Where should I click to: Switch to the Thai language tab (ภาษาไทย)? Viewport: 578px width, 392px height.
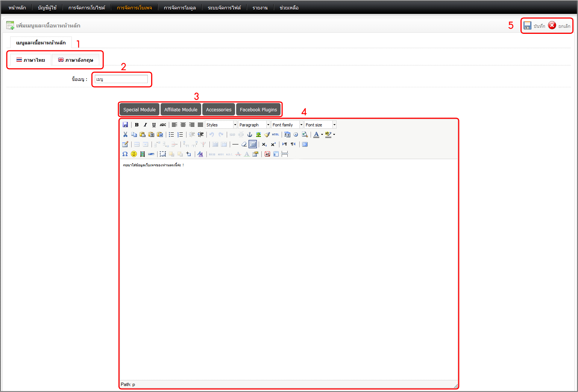coord(30,60)
